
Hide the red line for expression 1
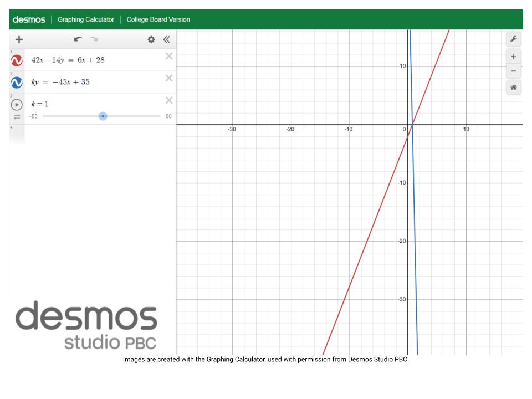click(x=17, y=60)
